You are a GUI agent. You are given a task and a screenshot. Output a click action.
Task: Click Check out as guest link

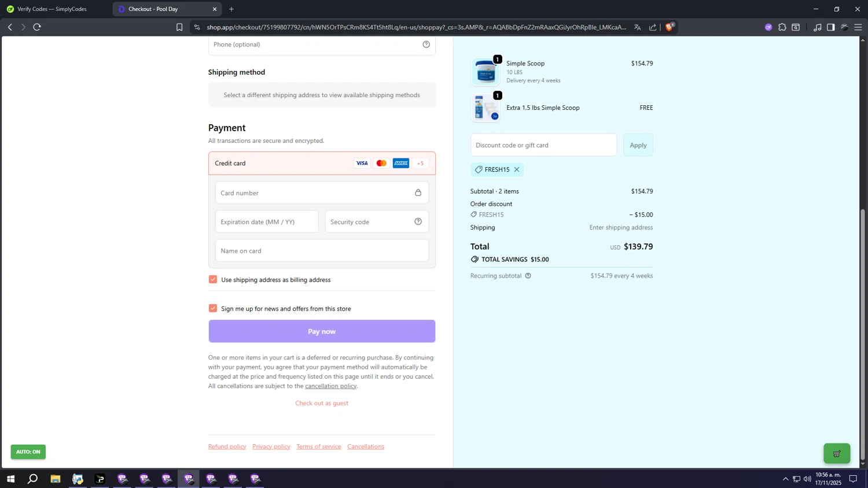click(322, 403)
